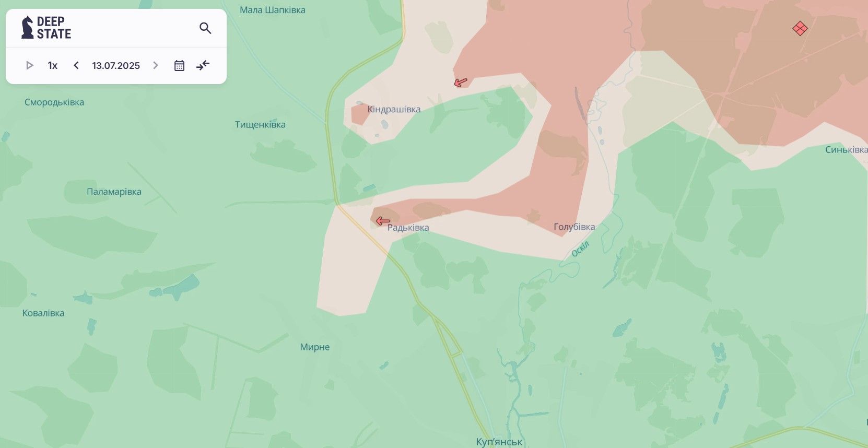Click the red attack arrow near Радьківка
Viewport: 868px width, 448px height.
(x=383, y=221)
